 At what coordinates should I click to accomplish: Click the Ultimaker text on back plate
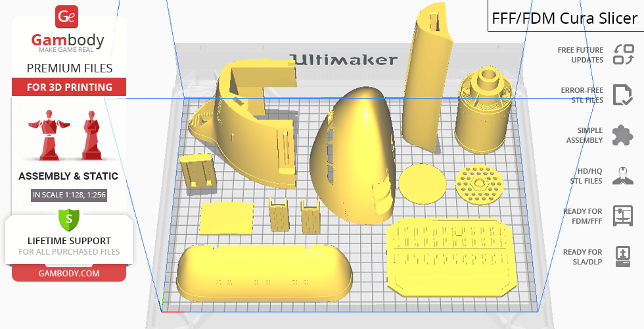pos(344,60)
